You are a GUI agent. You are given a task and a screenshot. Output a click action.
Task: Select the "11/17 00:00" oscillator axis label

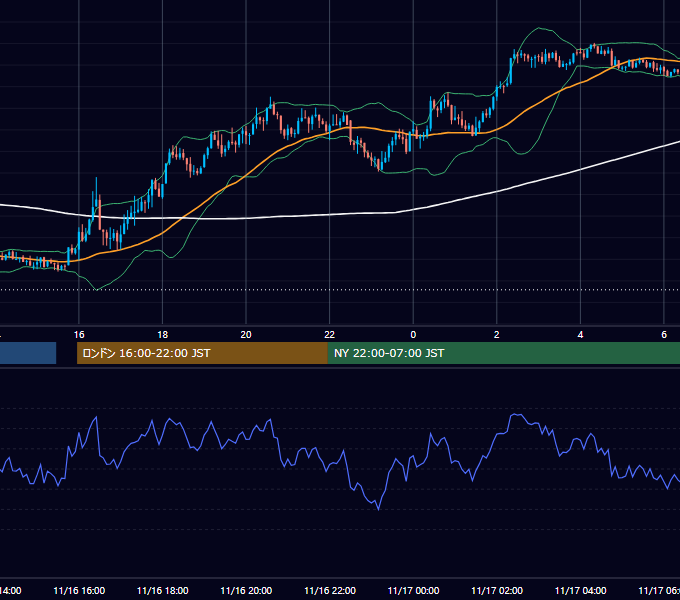(x=413, y=590)
